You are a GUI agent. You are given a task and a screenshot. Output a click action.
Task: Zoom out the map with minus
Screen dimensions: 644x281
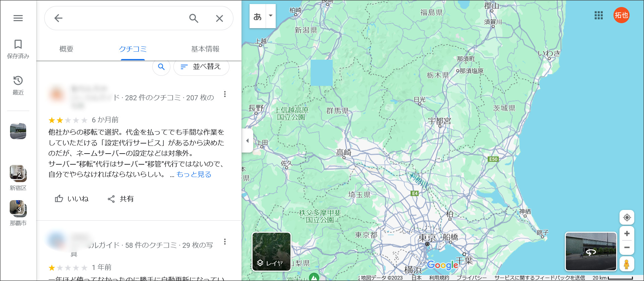pos(627,247)
